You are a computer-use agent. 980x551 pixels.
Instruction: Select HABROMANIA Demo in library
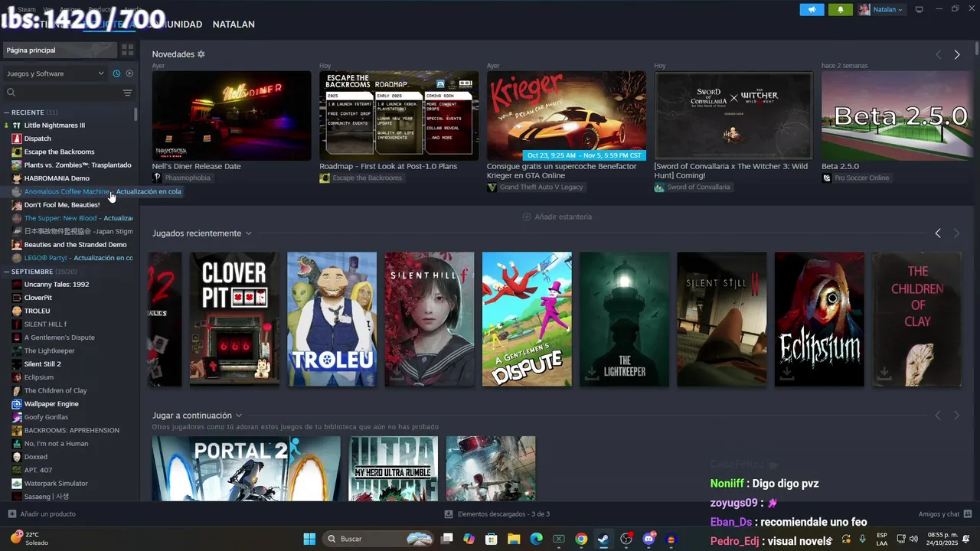click(57, 178)
